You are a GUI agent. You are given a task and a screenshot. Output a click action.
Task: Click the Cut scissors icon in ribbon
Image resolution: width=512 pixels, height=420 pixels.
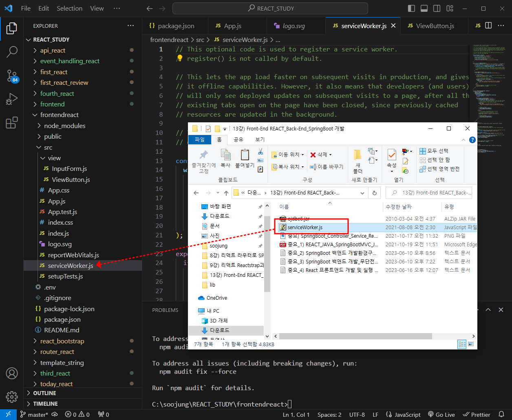coord(260,152)
